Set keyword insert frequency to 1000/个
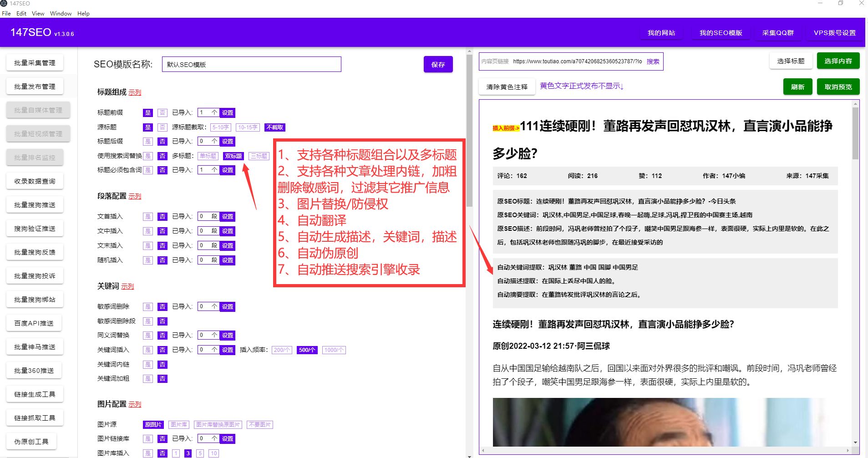This screenshot has height=458, width=868. click(334, 350)
